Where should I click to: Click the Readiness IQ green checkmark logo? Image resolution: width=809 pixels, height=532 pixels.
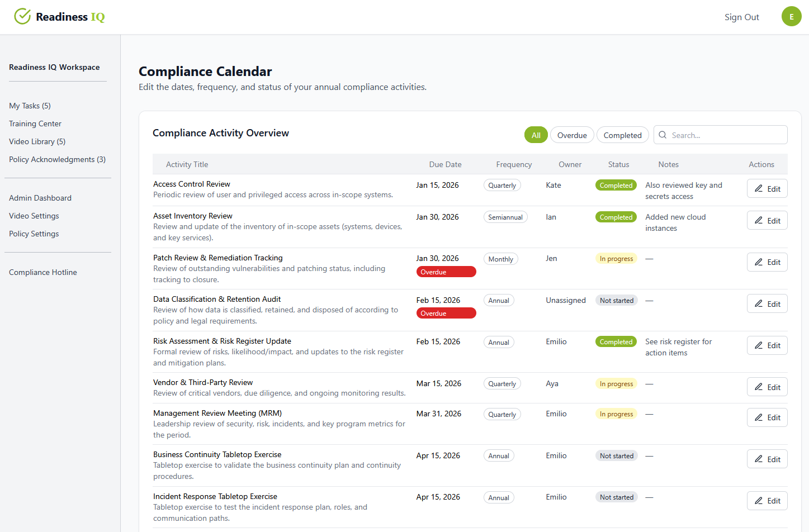tap(22, 16)
